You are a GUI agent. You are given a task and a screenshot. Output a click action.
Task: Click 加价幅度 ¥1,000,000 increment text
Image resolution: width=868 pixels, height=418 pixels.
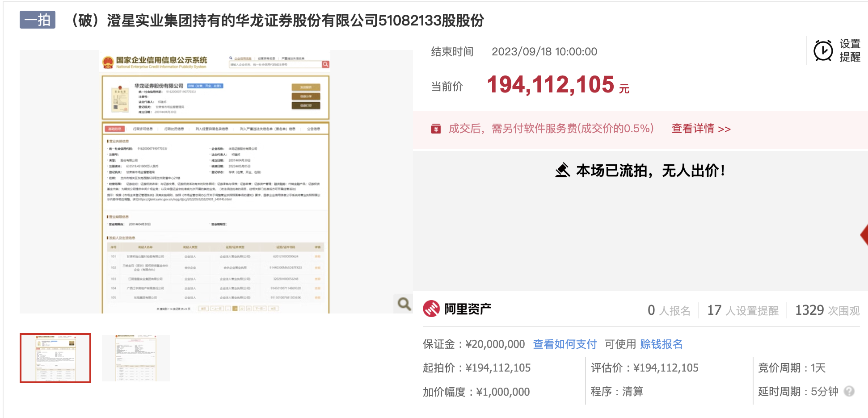pos(476,392)
